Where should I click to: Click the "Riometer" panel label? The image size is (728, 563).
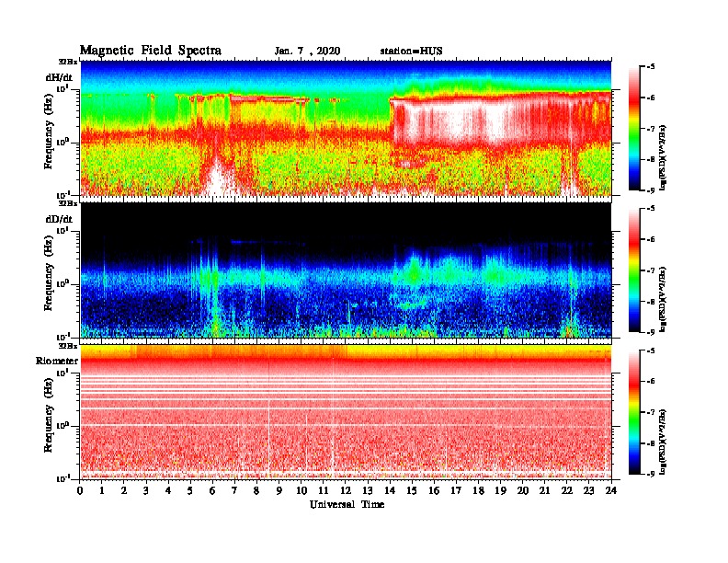(57, 361)
